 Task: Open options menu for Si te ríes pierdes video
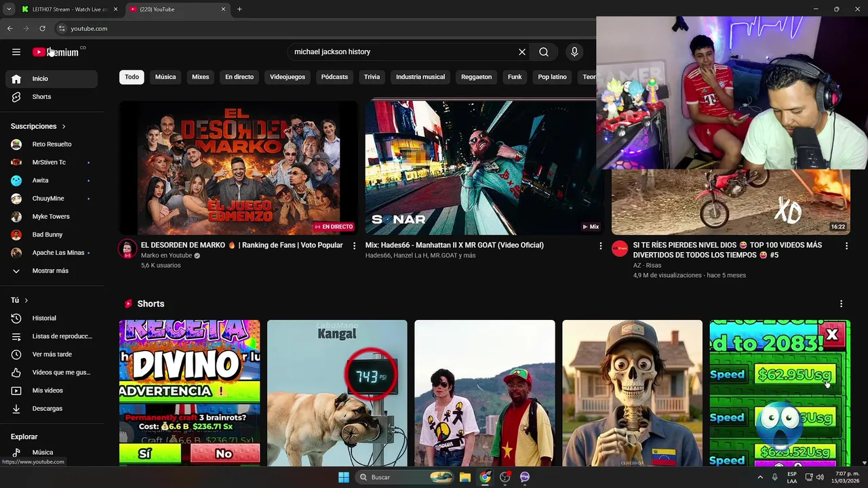coord(846,246)
